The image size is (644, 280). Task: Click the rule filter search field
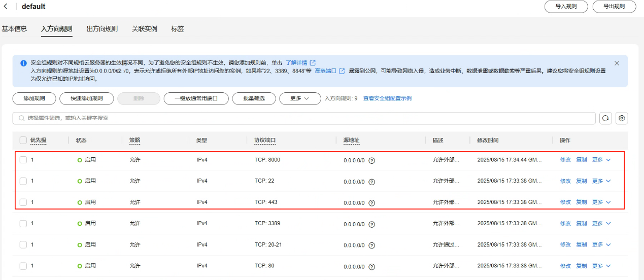tap(304, 118)
